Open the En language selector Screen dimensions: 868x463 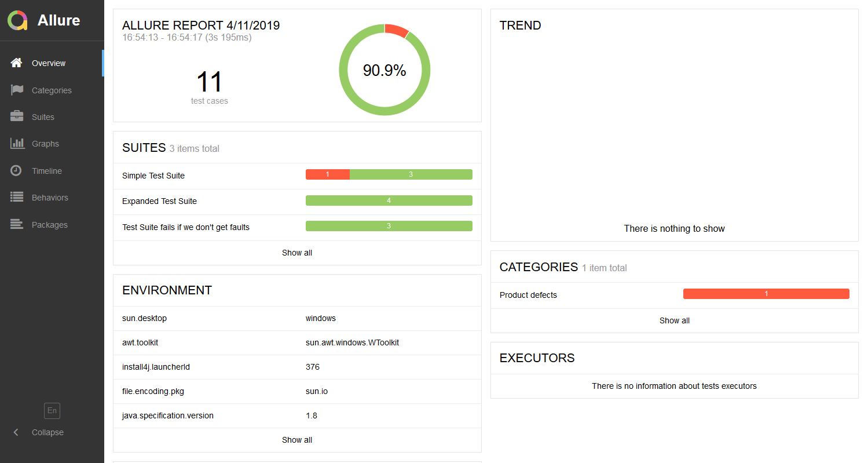point(52,411)
